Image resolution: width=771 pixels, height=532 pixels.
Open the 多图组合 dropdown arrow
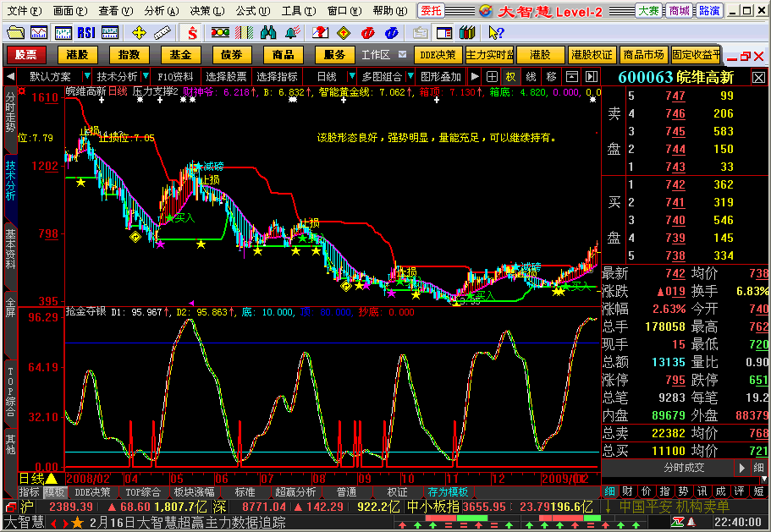tap(410, 77)
